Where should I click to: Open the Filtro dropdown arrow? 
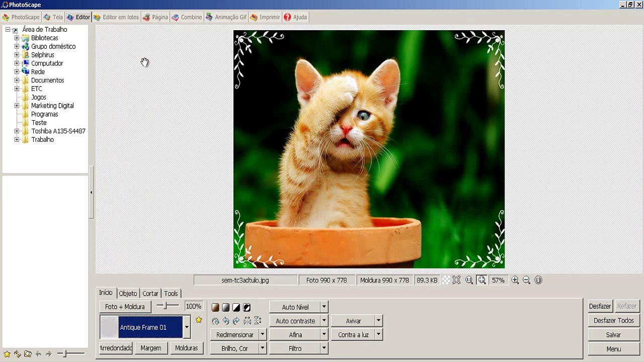coord(324,348)
